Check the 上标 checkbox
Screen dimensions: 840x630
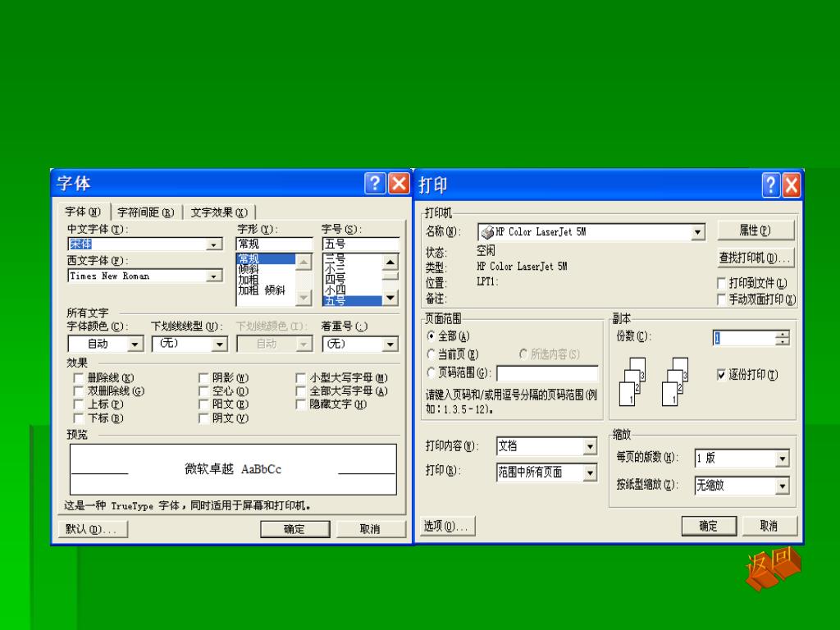click(x=79, y=404)
